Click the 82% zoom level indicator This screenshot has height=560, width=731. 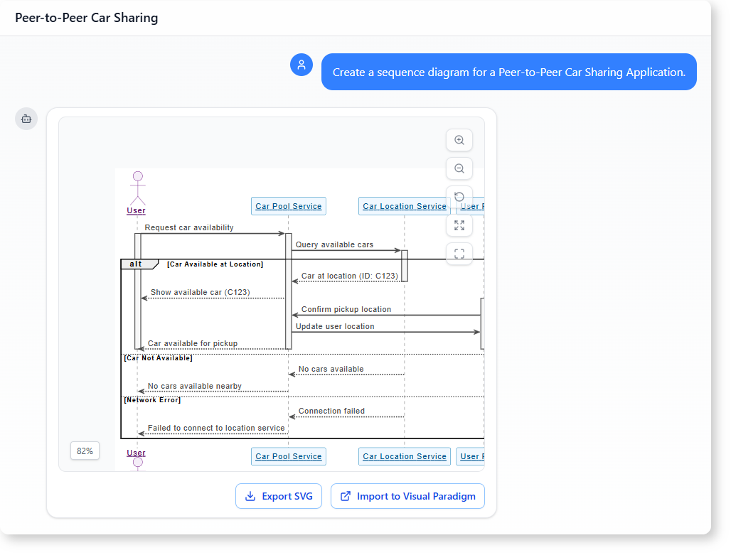(x=85, y=451)
